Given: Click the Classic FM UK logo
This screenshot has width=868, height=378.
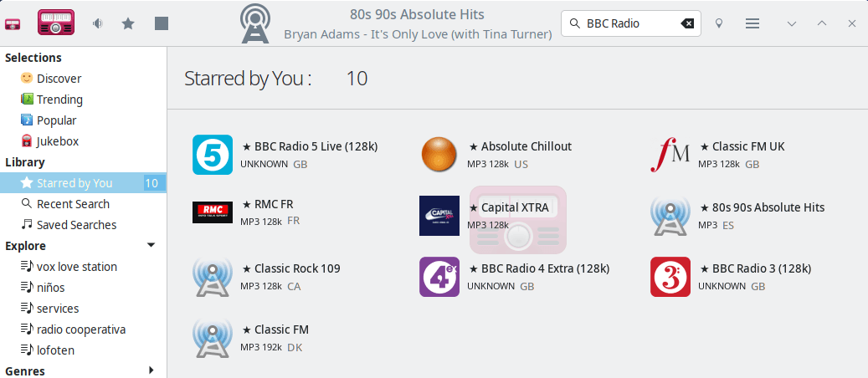Looking at the screenshot, I should (670, 155).
